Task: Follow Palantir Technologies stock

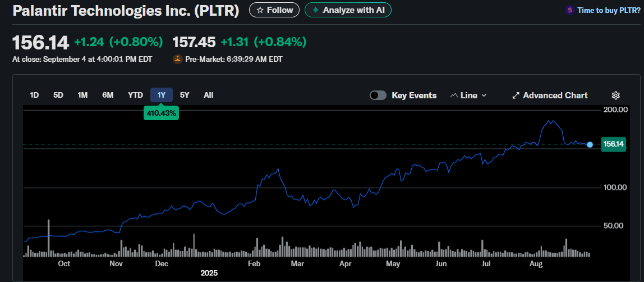Action: pyautogui.click(x=274, y=10)
